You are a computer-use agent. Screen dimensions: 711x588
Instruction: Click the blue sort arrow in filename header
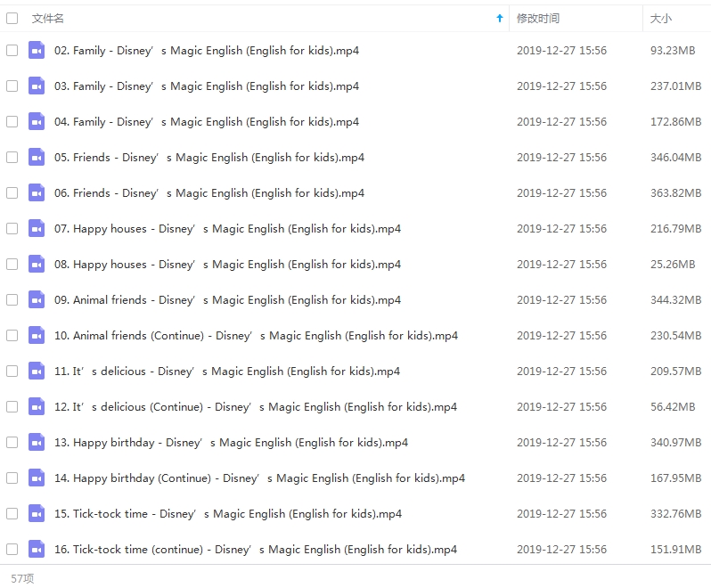500,18
